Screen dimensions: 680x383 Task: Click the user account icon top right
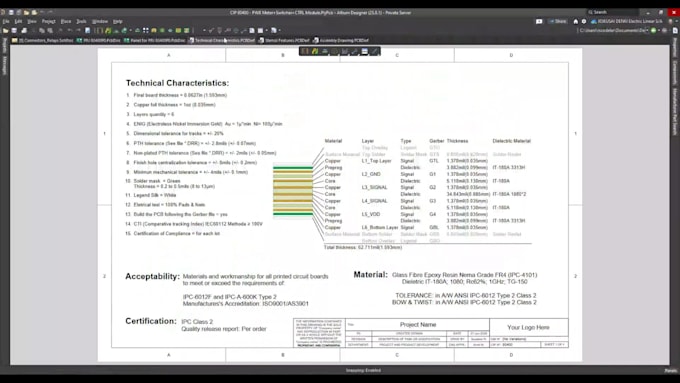(x=670, y=21)
